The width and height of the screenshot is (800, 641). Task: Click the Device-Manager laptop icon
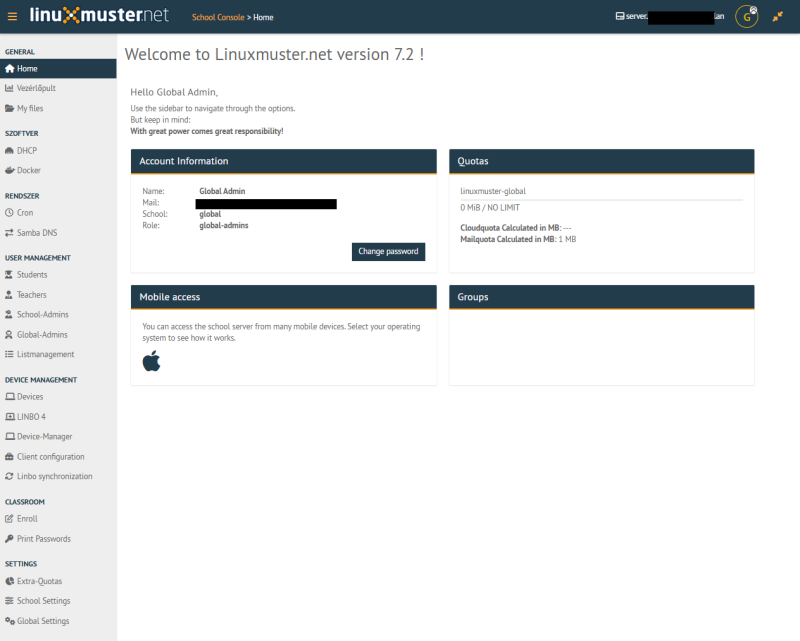click(10, 436)
